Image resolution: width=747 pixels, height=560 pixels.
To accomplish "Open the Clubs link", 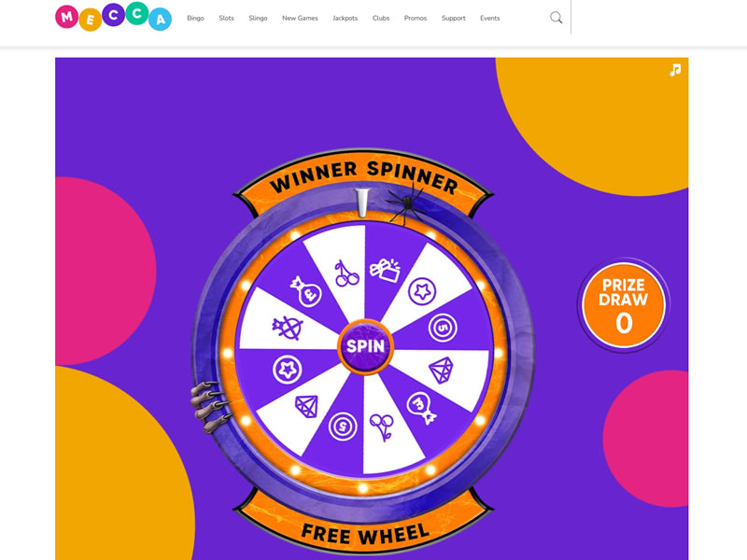I will click(x=381, y=18).
